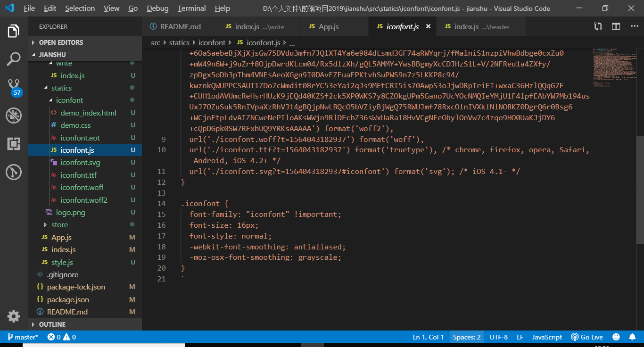The height and width of the screenshot is (347, 644).
Task: Open the Selection menu
Action: pos(80,8)
